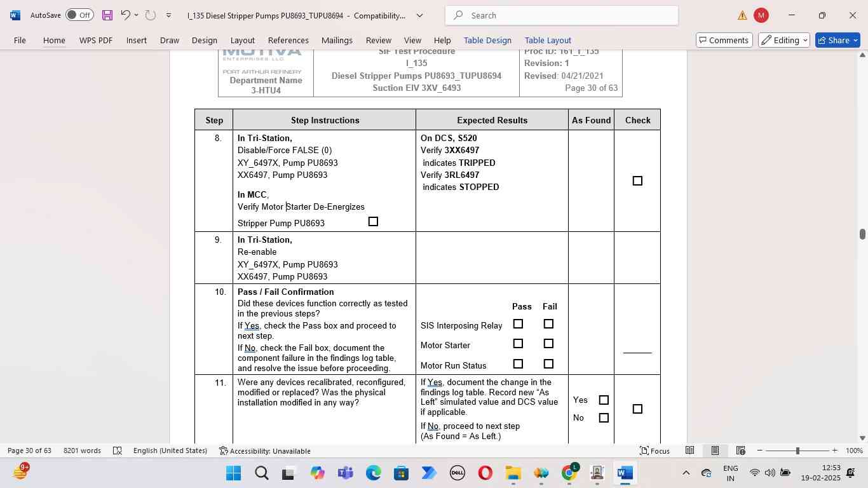
Task: Click the zoom slider handle
Action: tap(797, 451)
